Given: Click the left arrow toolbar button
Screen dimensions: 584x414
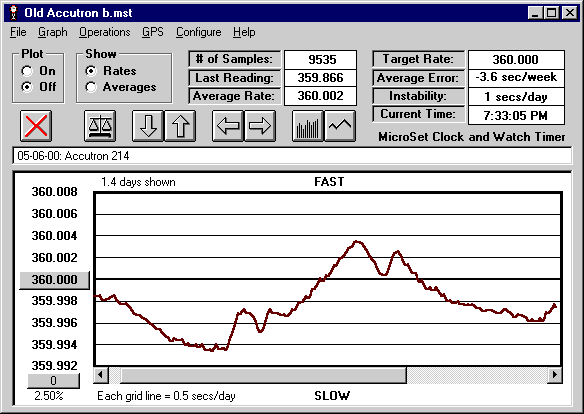Looking at the screenshot, I should coord(228,126).
